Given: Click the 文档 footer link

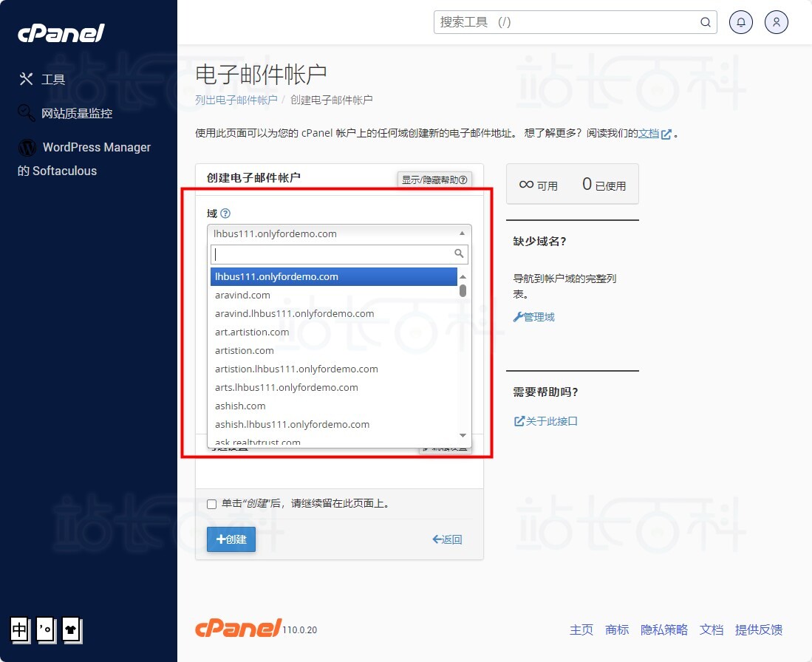Looking at the screenshot, I should coord(711,630).
